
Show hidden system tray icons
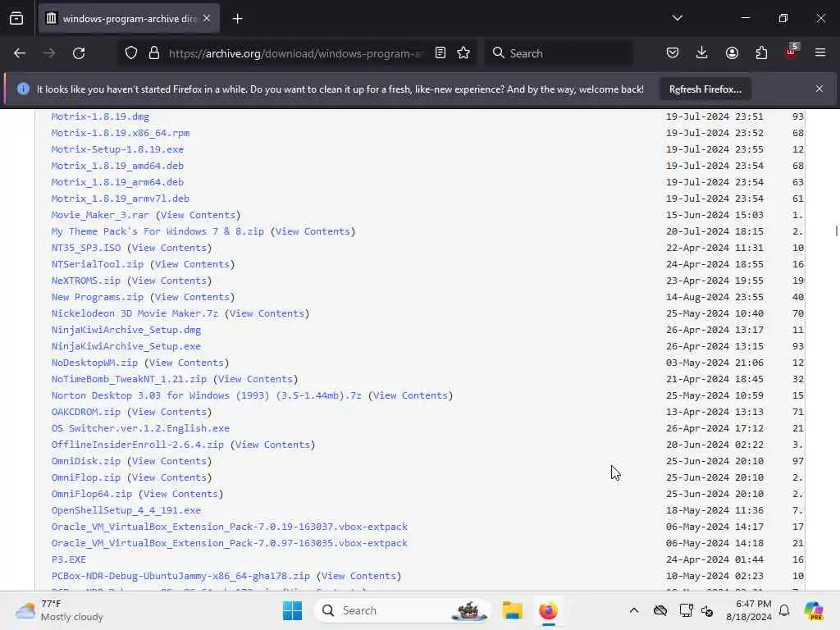(x=634, y=610)
